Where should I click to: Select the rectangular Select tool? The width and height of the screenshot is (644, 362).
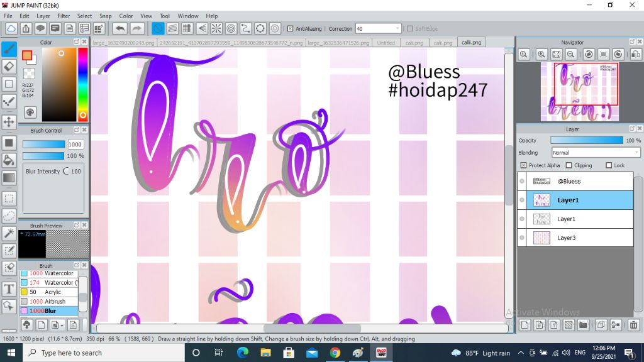click(9, 199)
